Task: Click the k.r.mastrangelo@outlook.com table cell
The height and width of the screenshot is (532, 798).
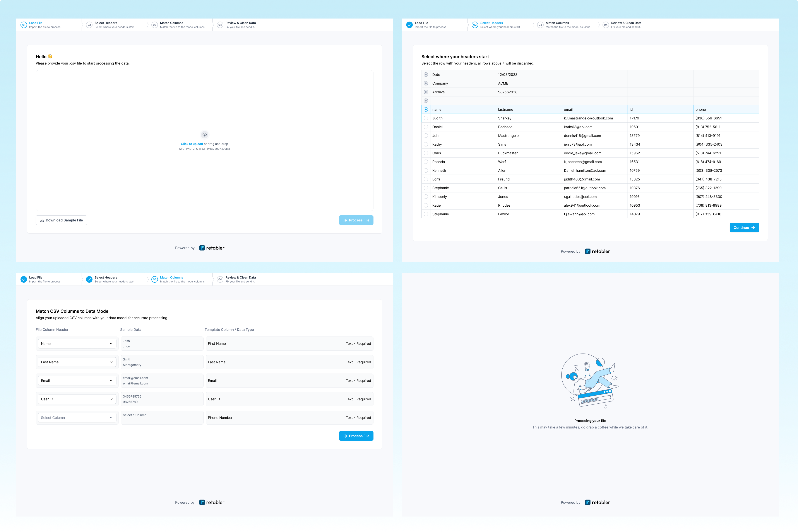Action: point(588,118)
